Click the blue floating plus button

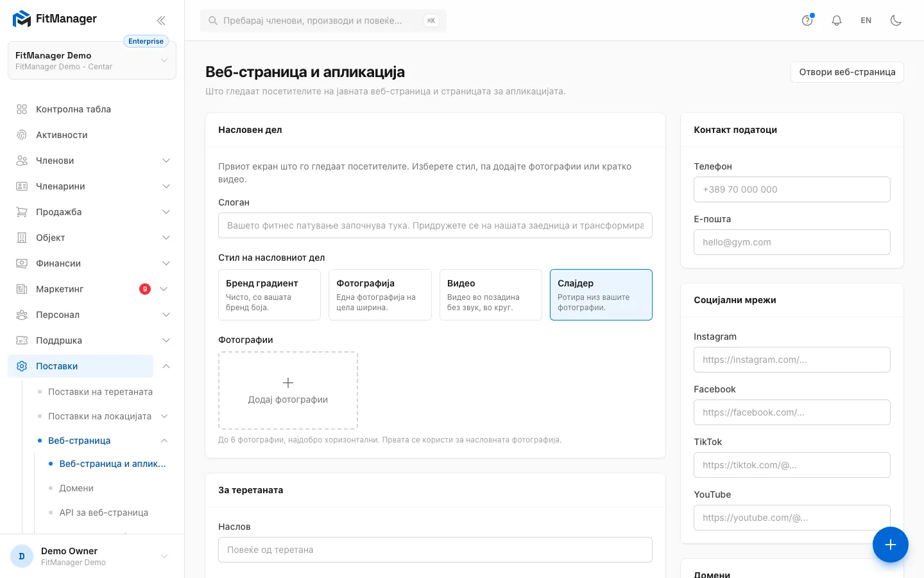pyautogui.click(x=890, y=545)
